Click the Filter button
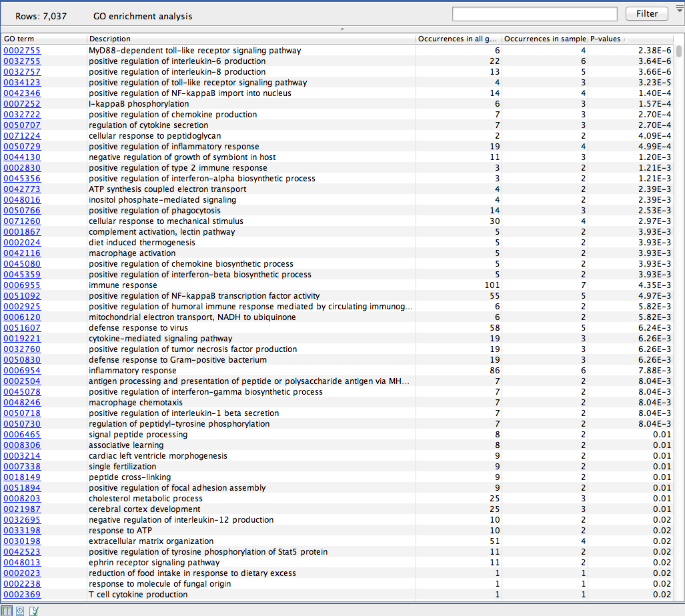The width and height of the screenshot is (685, 616). [646, 14]
